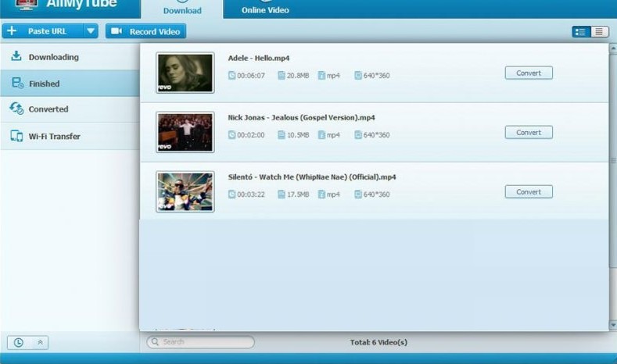Select the Nick Jonas - Jealous (Gospel Version).mp4 title
The height and width of the screenshot is (364, 617).
click(x=301, y=117)
